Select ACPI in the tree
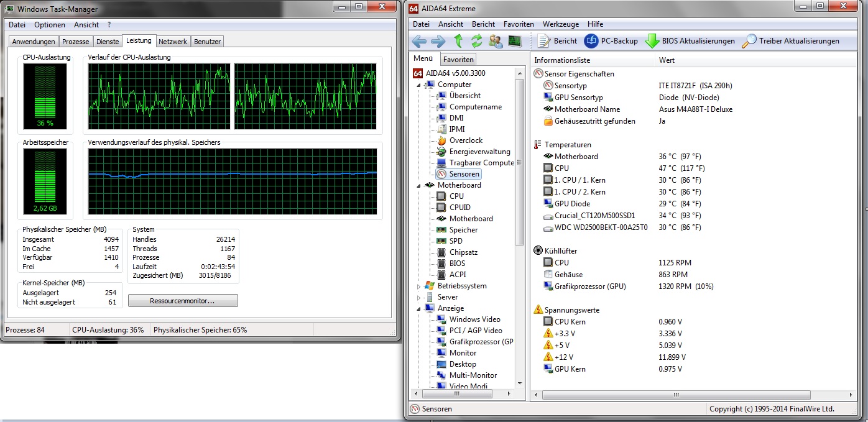The image size is (868, 422). pos(458,275)
